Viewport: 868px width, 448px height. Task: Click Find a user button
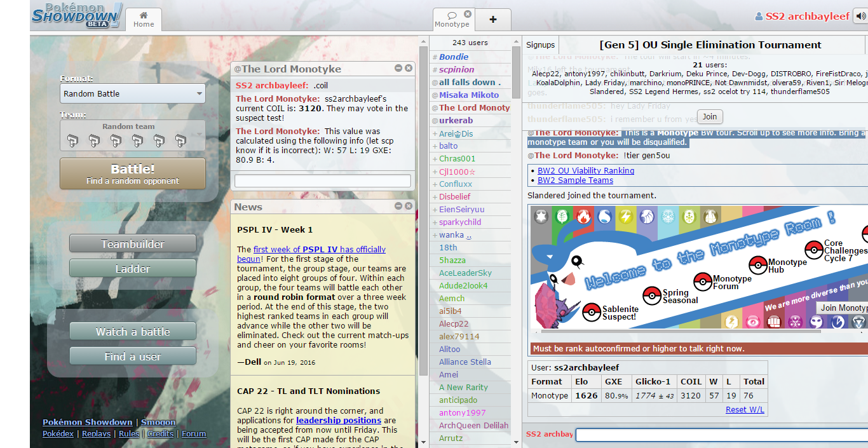tap(133, 356)
